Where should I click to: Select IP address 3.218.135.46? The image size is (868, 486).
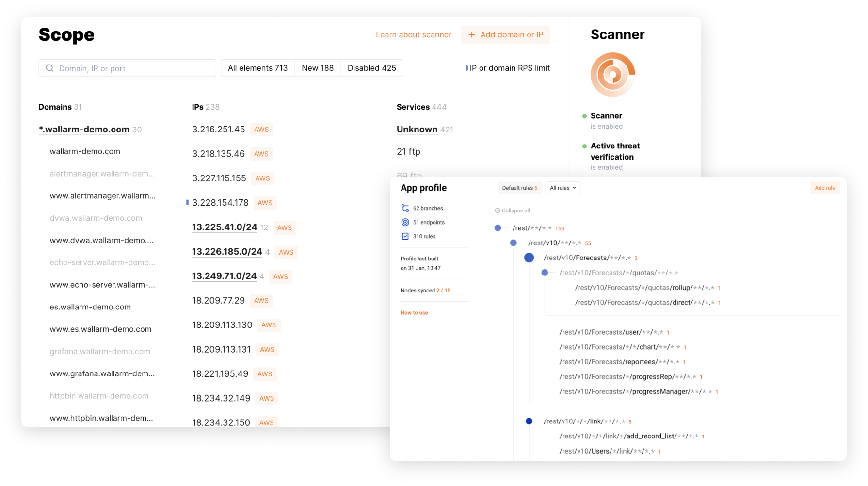(218, 154)
